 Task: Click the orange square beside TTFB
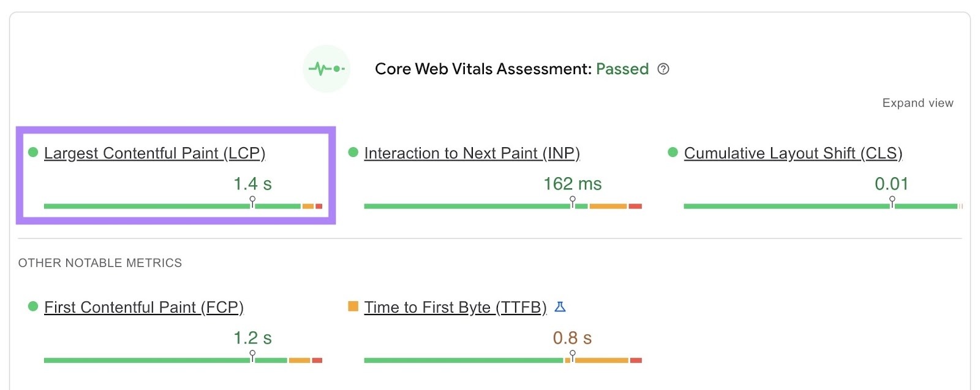point(353,305)
